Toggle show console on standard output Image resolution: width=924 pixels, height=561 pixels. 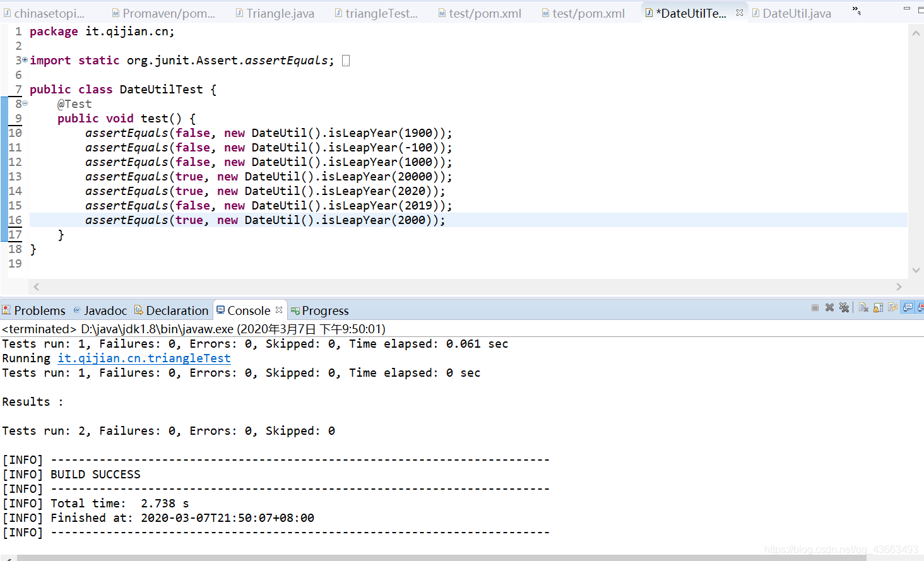908,307
